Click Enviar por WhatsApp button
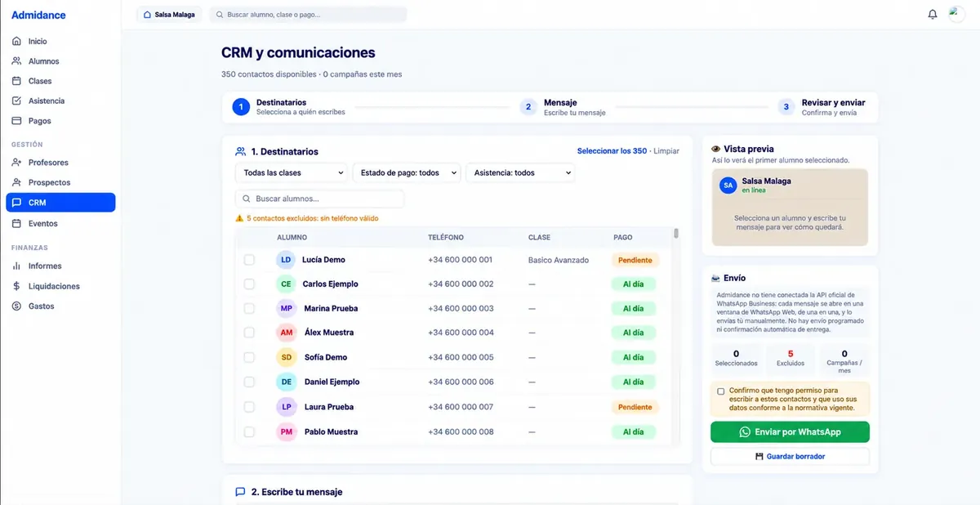 [790, 432]
